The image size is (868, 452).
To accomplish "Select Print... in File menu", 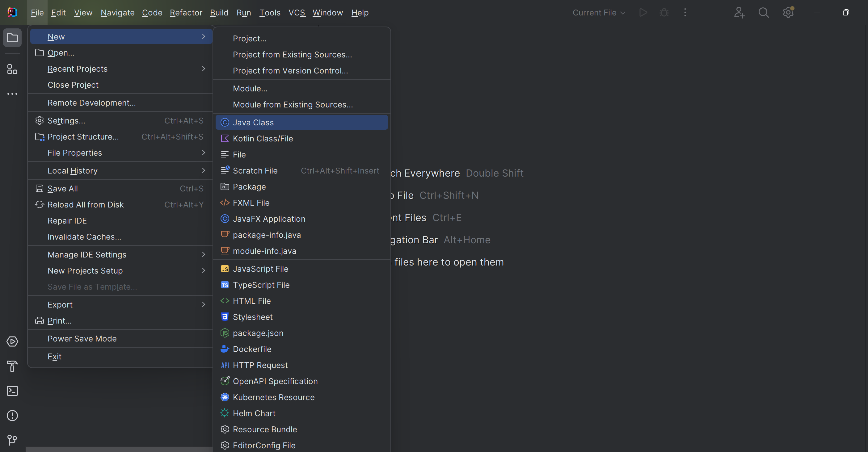I will 121,321.
